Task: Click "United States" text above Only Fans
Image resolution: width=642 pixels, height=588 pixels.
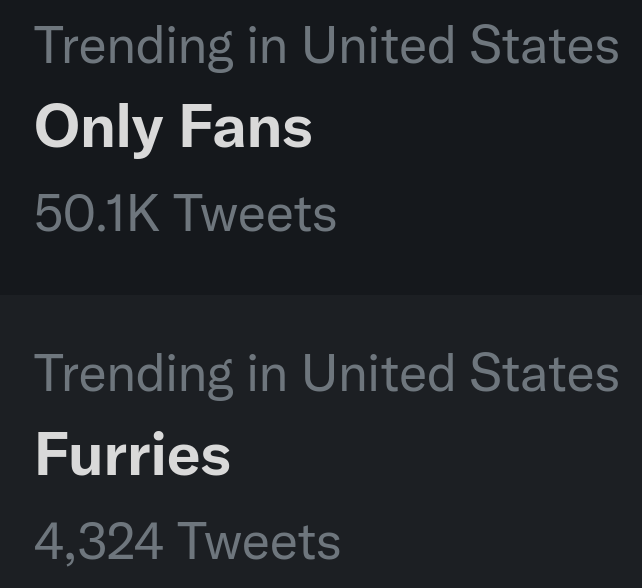Action: pos(460,45)
